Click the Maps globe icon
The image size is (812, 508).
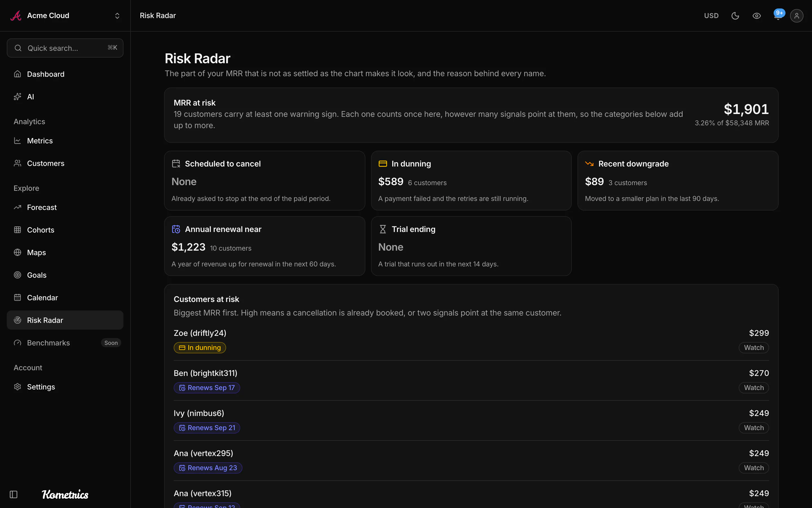pyautogui.click(x=17, y=252)
